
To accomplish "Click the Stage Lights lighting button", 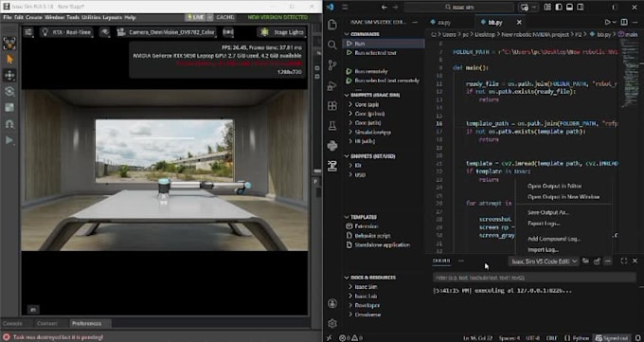I will click(282, 32).
